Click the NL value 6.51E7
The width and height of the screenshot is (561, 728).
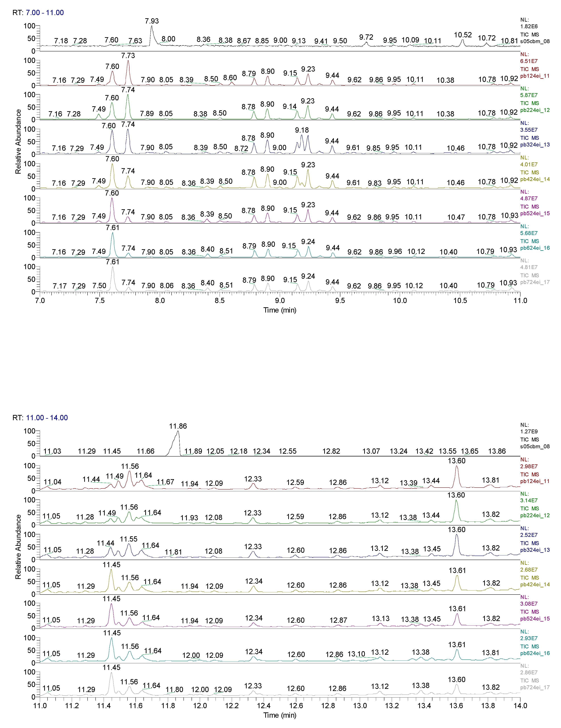coord(529,61)
